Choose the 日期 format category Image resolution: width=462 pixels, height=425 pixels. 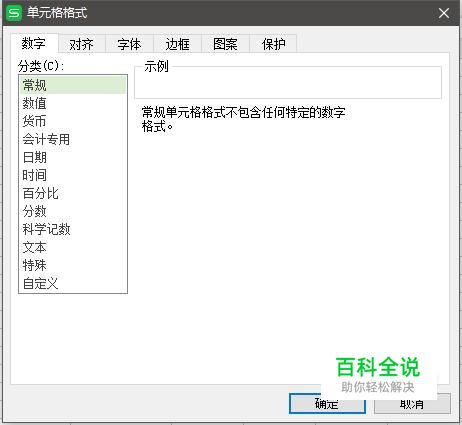(73, 157)
